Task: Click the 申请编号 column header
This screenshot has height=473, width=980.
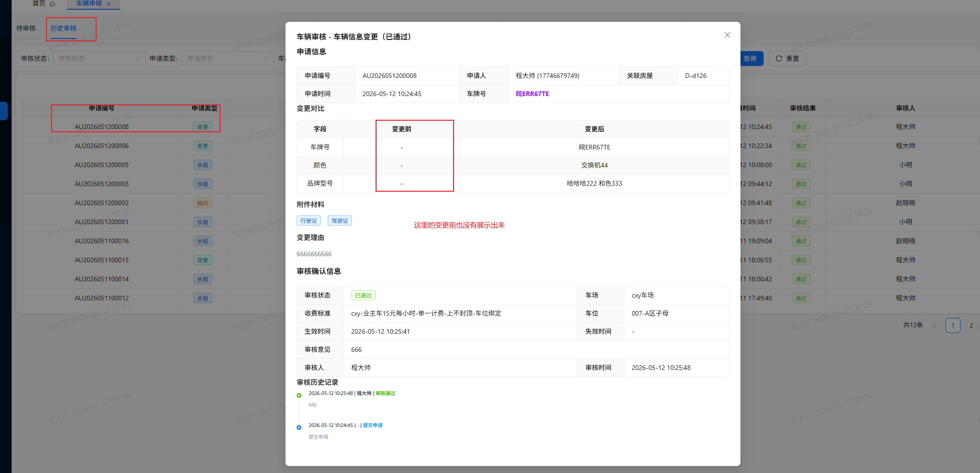Action: [102, 108]
